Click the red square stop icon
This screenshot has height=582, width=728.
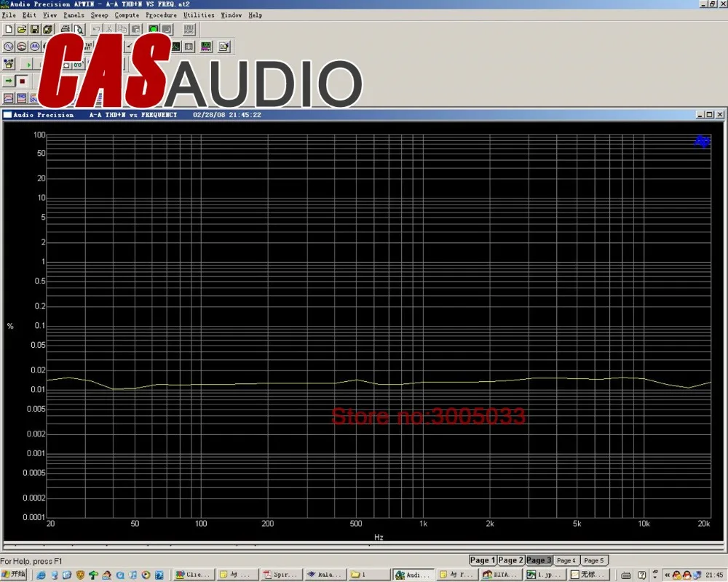(x=22, y=81)
